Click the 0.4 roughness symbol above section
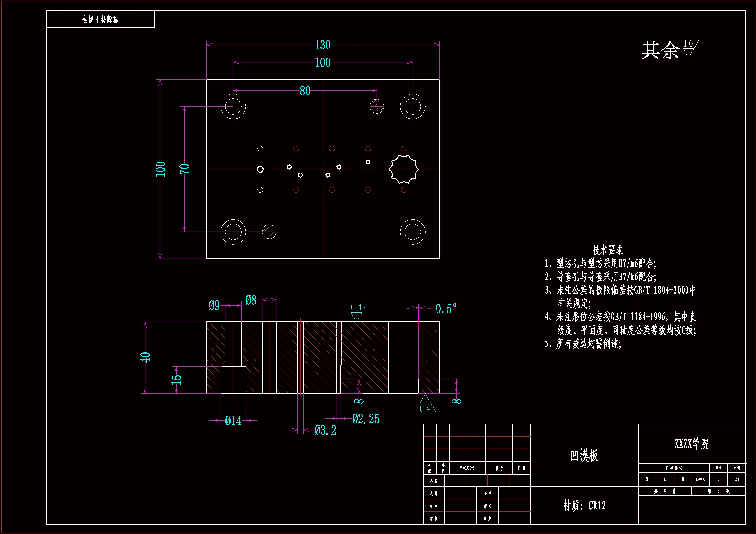Viewport: 756px width, 534px height. (x=358, y=312)
